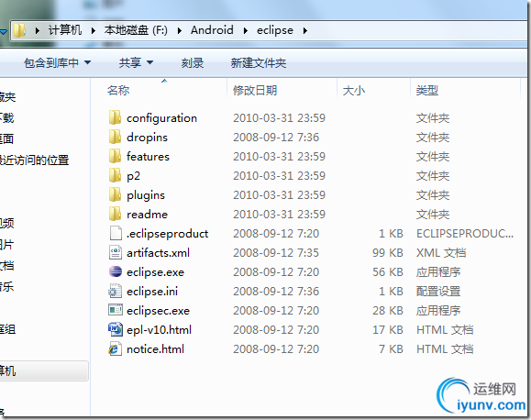Viewport: 531px width, 420px height.
Task: Click the features folder name
Action: pos(148,157)
